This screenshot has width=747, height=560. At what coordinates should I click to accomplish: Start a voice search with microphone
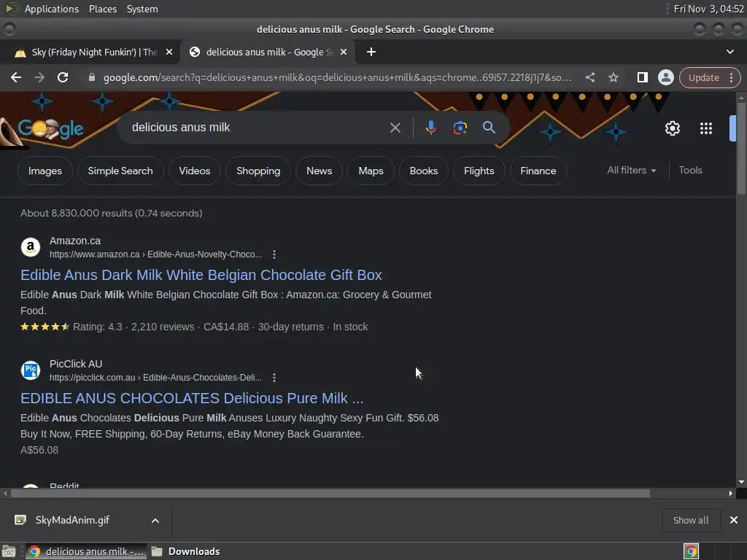[x=431, y=128]
